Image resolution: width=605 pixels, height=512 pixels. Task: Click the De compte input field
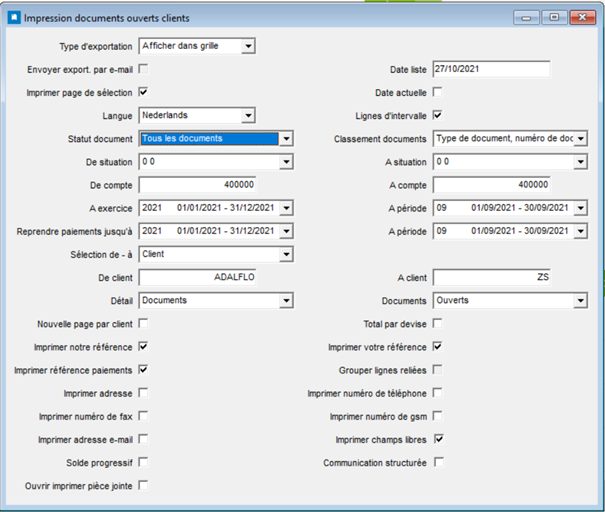pyautogui.click(x=197, y=185)
